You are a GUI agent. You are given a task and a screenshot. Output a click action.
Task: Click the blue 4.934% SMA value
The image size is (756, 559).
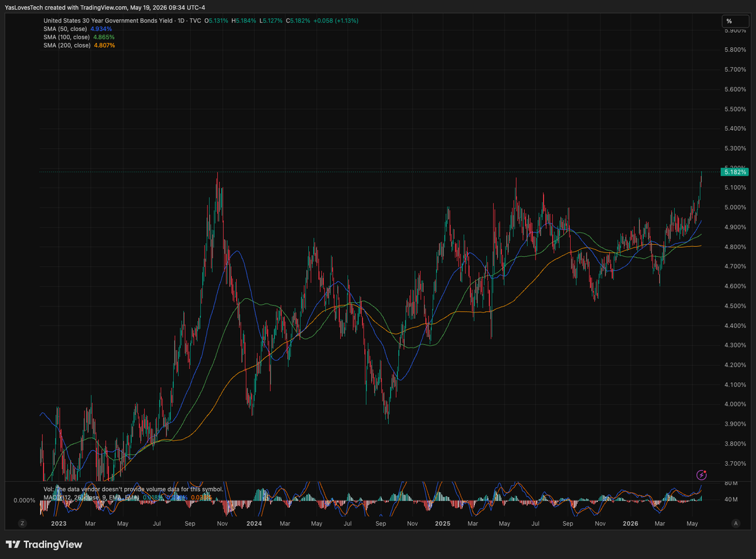[x=101, y=29]
